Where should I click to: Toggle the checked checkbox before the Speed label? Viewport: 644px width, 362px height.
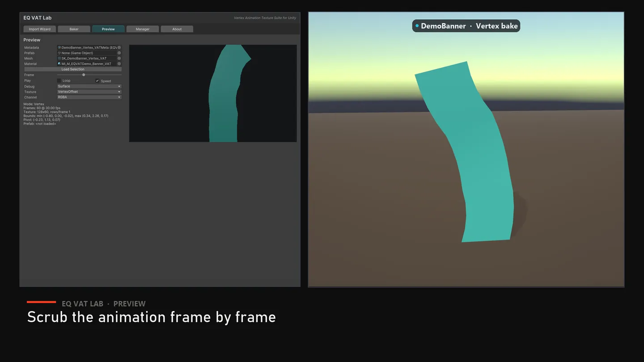(x=97, y=80)
